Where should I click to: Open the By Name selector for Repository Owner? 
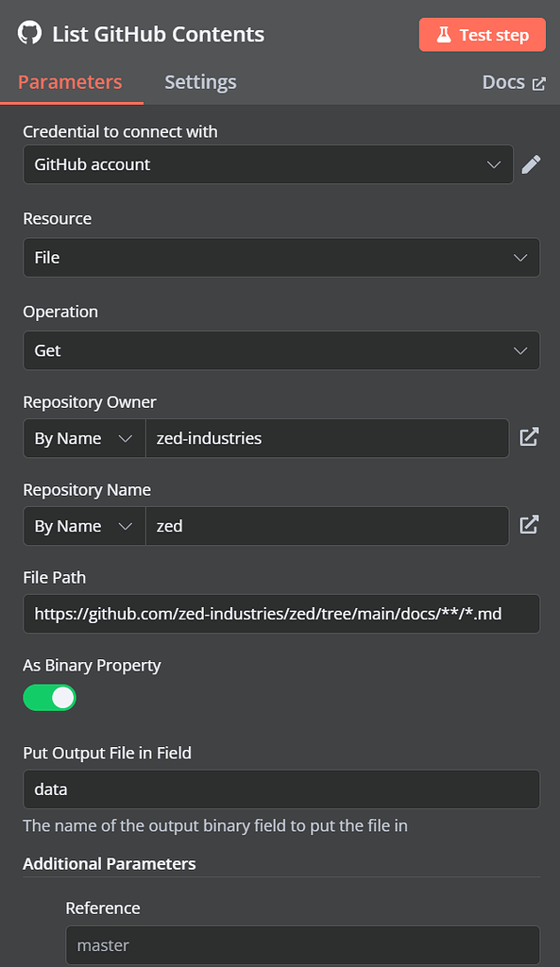point(83,438)
